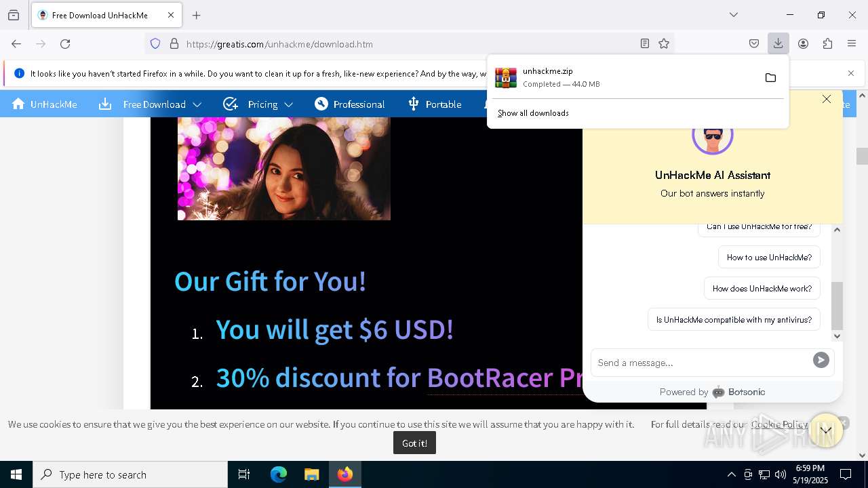Read the Cookie Policy link

coord(779,424)
